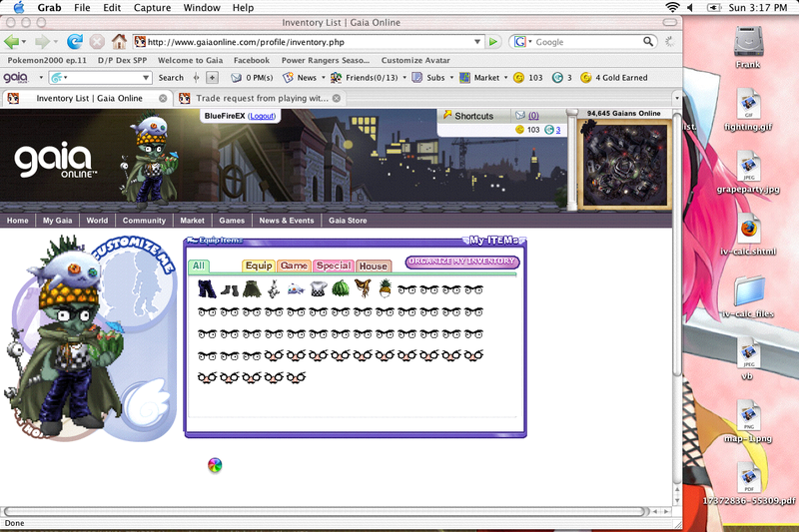
Task: Click the Google search field
Action: click(x=586, y=42)
